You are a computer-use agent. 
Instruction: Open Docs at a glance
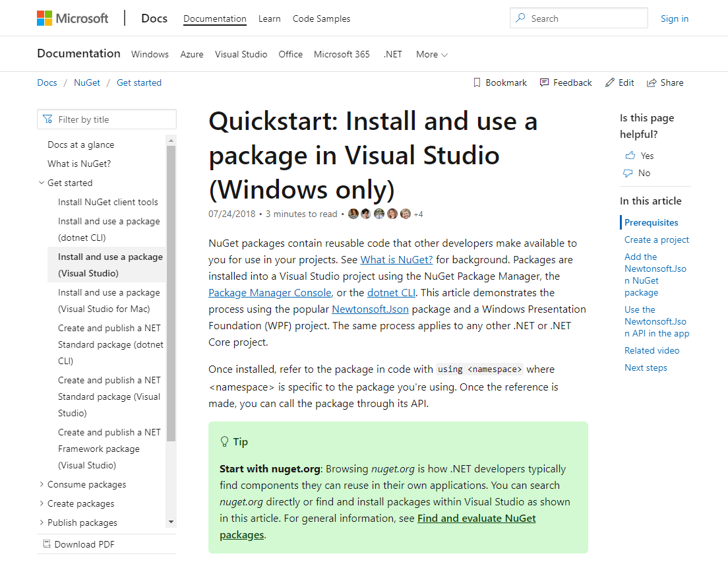pos(81,145)
